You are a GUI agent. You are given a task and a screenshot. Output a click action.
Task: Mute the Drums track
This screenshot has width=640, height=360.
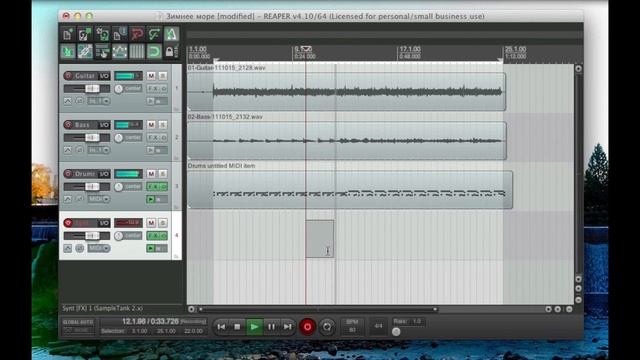click(151, 174)
